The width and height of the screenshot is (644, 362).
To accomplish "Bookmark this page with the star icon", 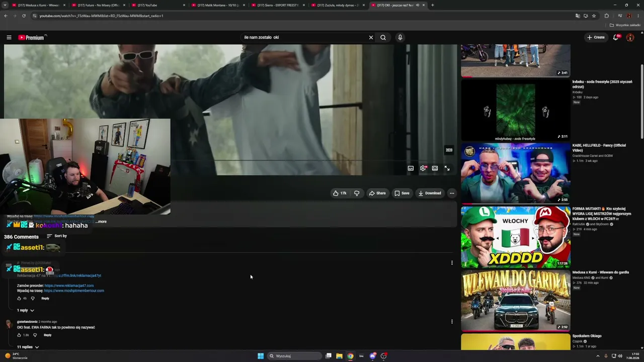I will point(594,16).
